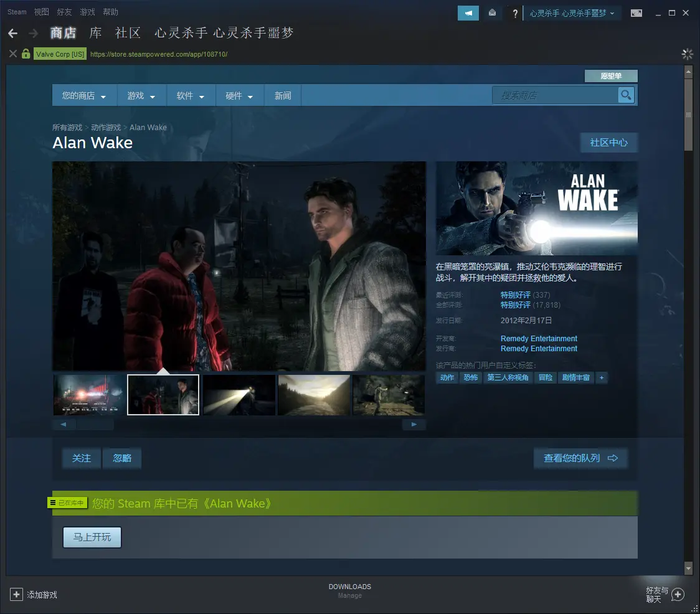
Task: Open the Steam menu
Action: tap(17, 12)
